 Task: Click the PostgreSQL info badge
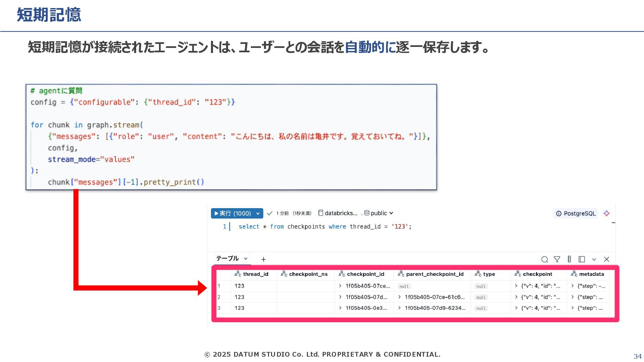(x=576, y=214)
